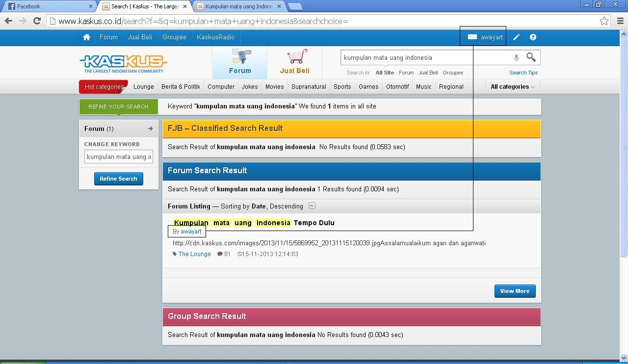Click the View More button
This screenshot has width=628, height=364.
click(x=515, y=291)
